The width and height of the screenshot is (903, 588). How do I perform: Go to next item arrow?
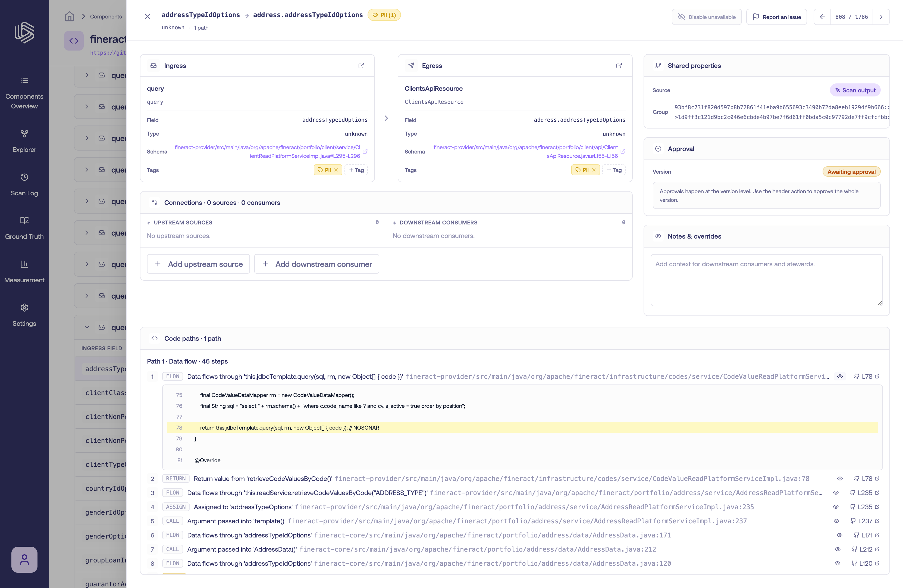tap(881, 17)
